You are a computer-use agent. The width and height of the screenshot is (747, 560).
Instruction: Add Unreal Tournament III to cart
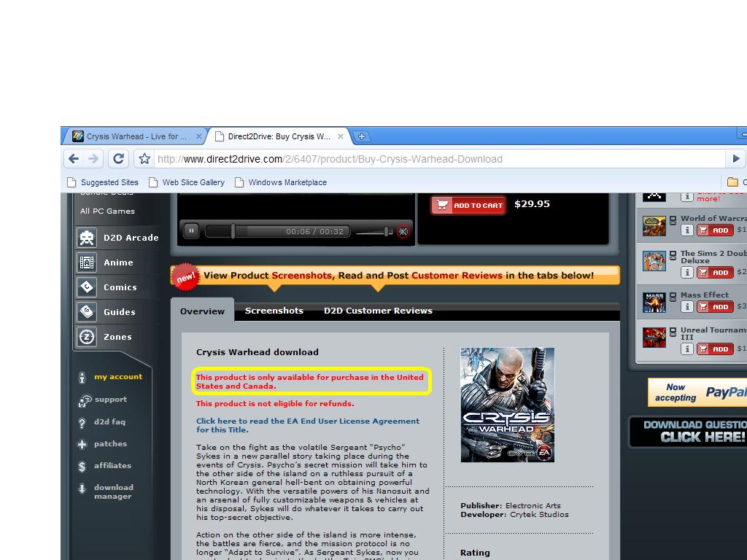tap(715, 349)
